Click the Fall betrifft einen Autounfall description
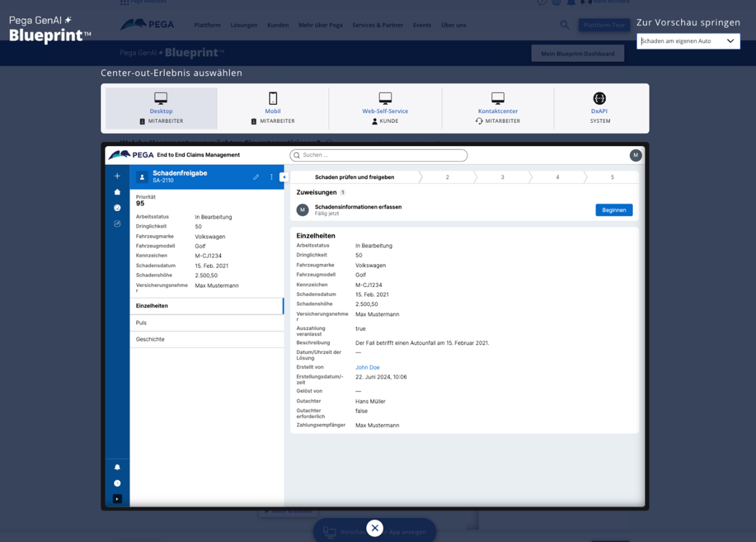756x542 pixels. click(x=422, y=343)
